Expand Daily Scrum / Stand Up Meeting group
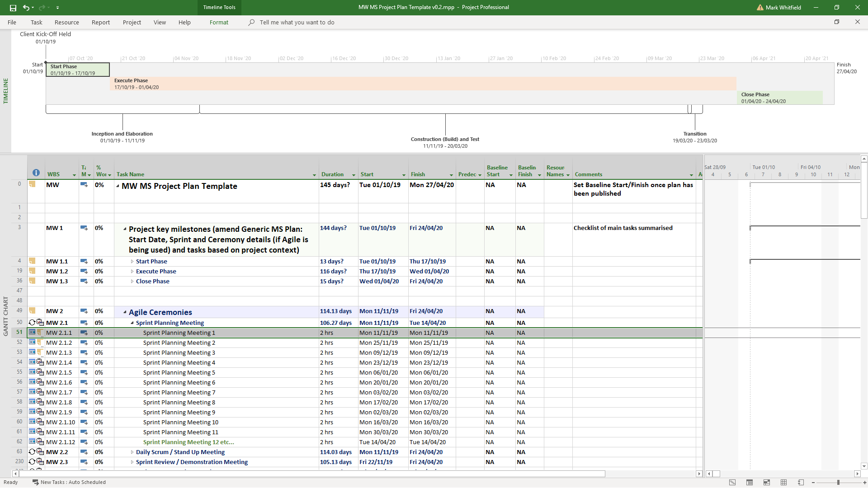Image resolution: width=868 pixels, height=488 pixels. click(x=132, y=452)
